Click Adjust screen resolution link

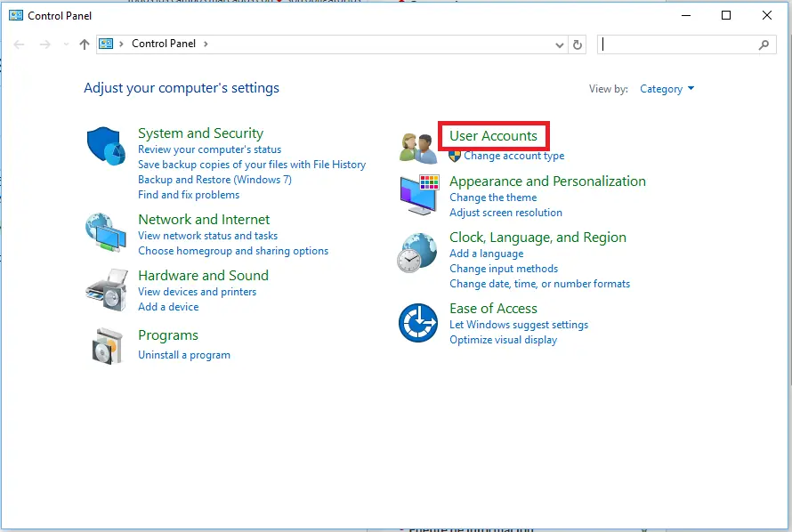[505, 213]
